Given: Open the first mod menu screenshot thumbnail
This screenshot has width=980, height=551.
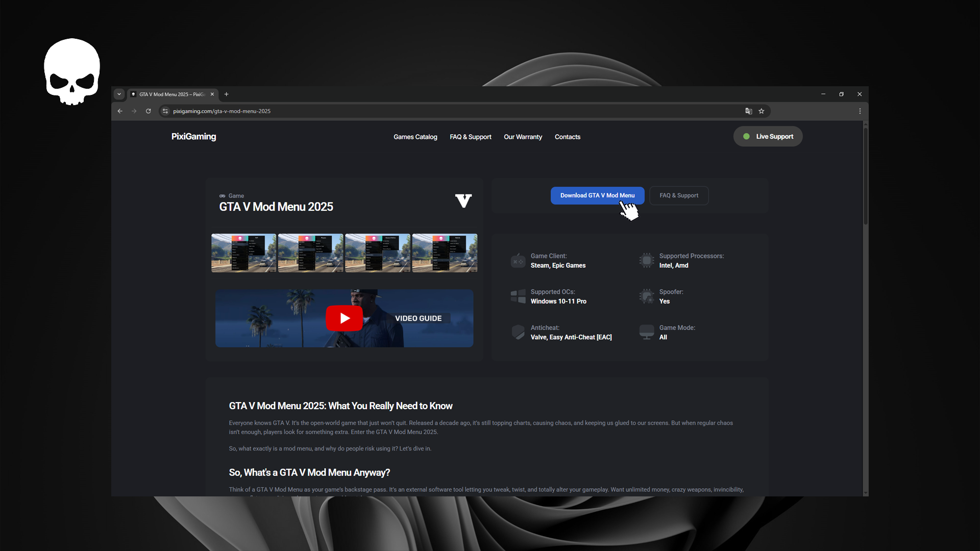Looking at the screenshot, I should pyautogui.click(x=244, y=253).
